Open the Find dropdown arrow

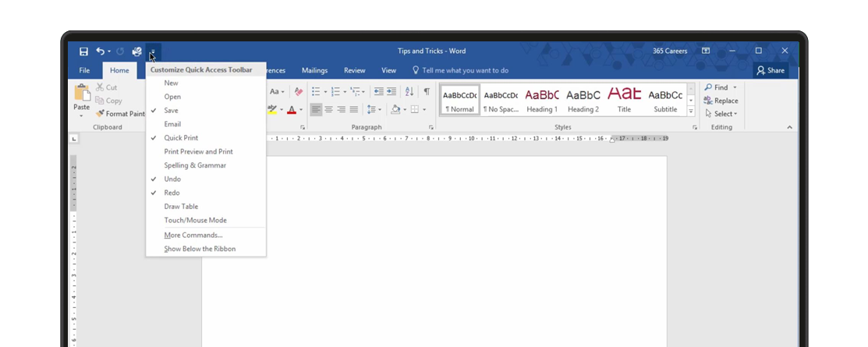coord(735,87)
